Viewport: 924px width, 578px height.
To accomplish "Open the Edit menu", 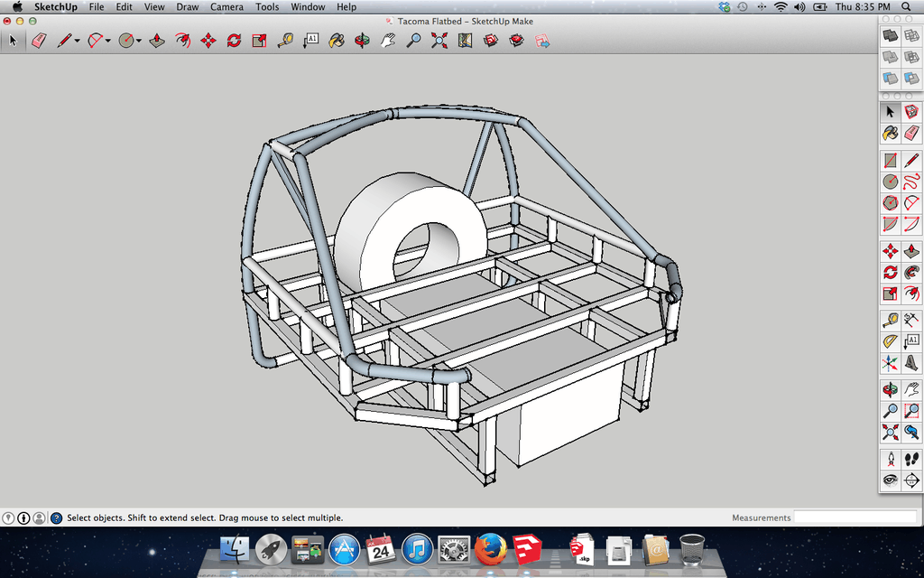I will coord(124,7).
